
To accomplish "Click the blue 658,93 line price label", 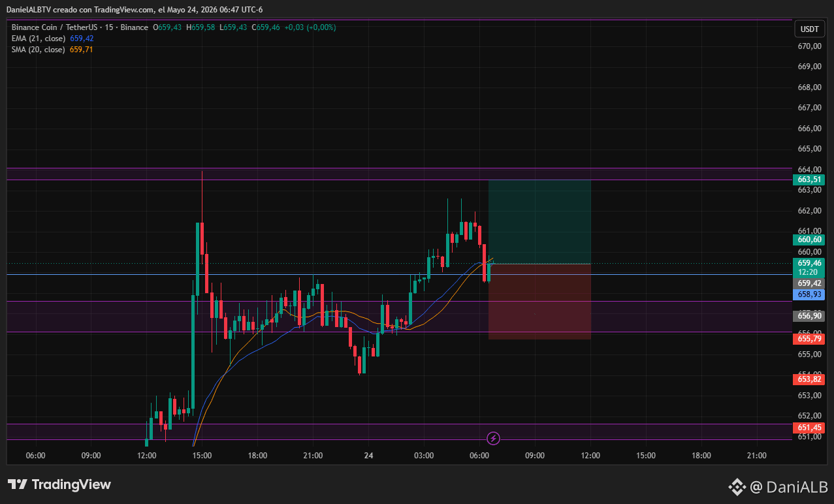I will tap(809, 294).
